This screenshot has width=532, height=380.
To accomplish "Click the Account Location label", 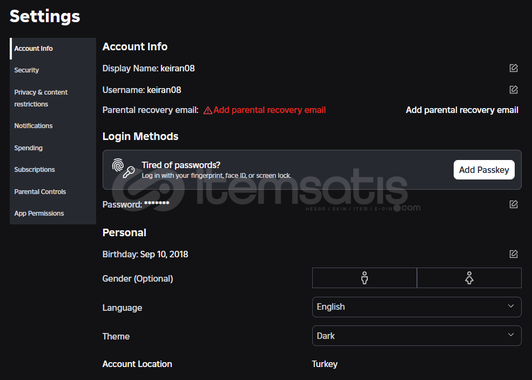I will tap(137, 364).
